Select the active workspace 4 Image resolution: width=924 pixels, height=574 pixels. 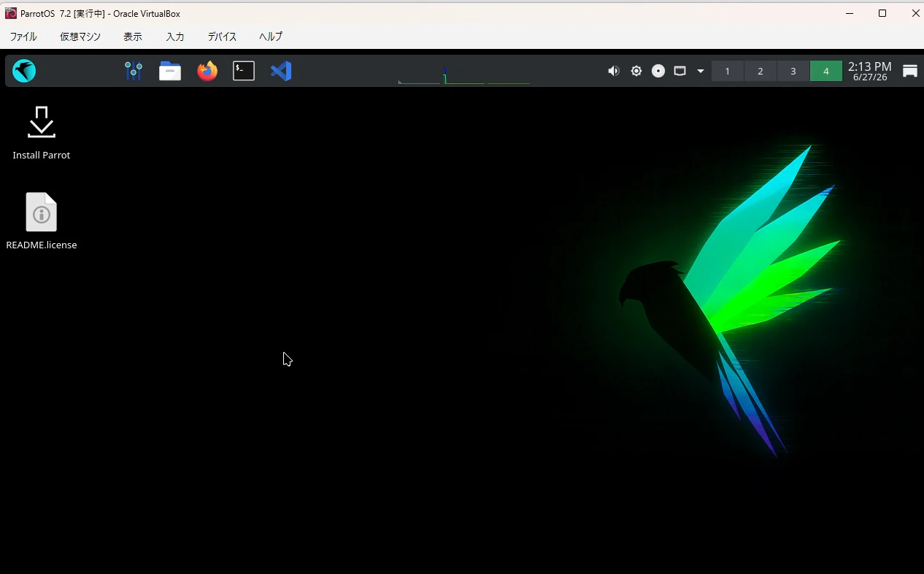point(826,71)
